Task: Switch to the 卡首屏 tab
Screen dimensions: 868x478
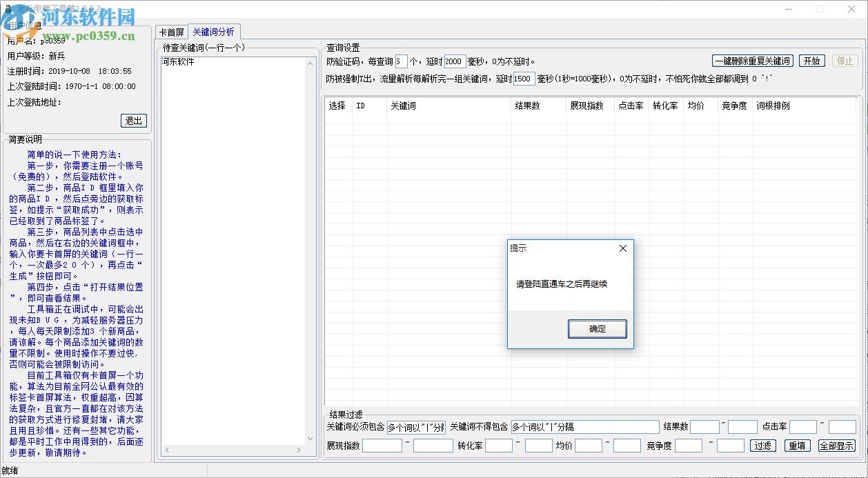Action: click(x=171, y=31)
